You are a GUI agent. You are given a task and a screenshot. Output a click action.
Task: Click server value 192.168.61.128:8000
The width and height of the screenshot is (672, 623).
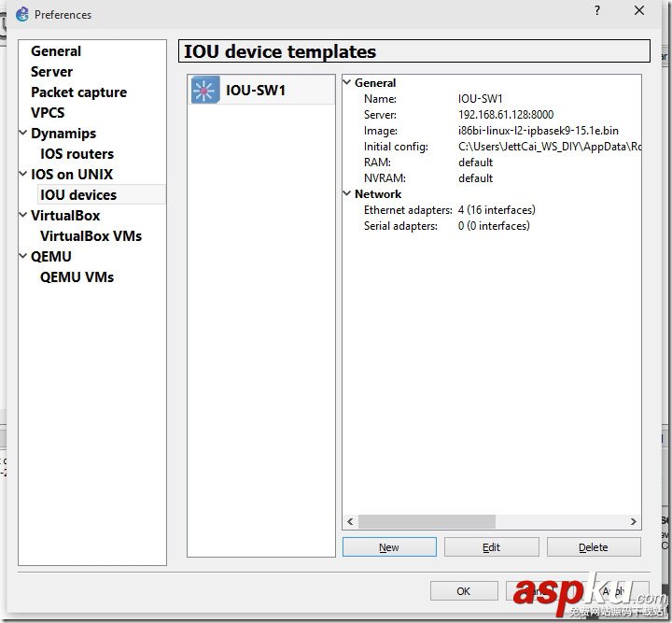506,115
